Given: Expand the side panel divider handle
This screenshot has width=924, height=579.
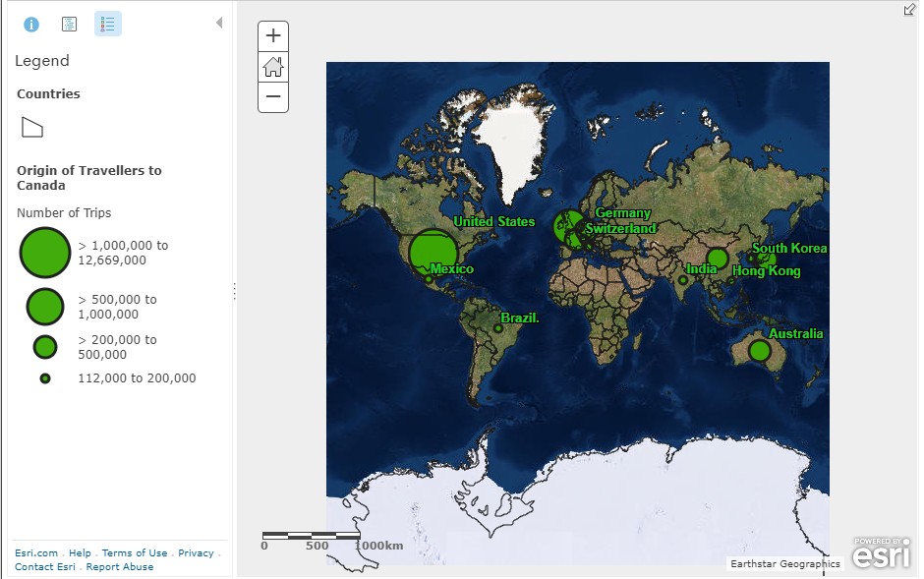Looking at the screenshot, I should click(234, 290).
